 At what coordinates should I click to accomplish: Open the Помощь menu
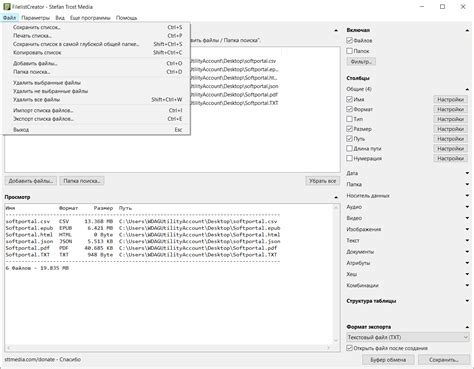(126, 18)
